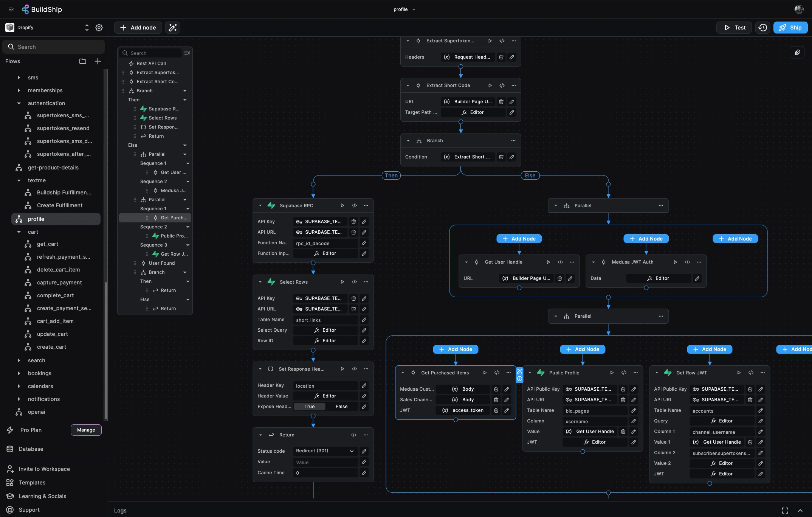Expand the bookings flow in sidebar
The height and width of the screenshot is (517, 812).
point(17,373)
